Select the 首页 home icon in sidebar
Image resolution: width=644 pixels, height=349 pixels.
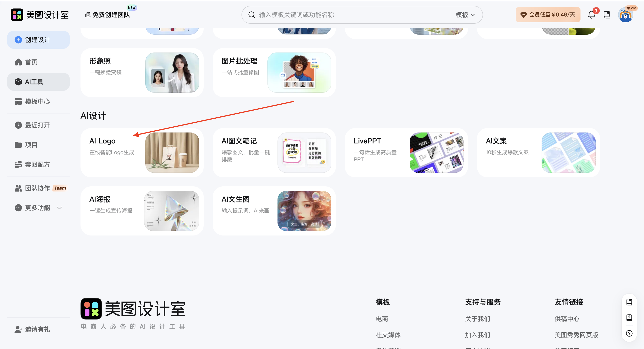tap(18, 62)
